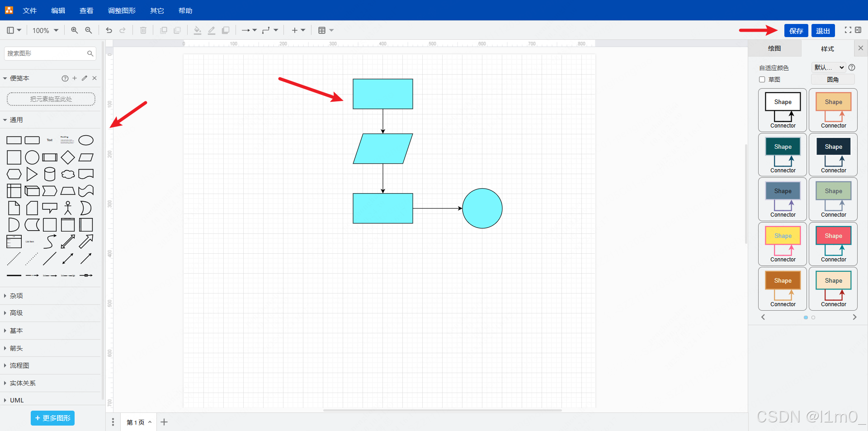Open the 调整图形 menu

tap(122, 10)
